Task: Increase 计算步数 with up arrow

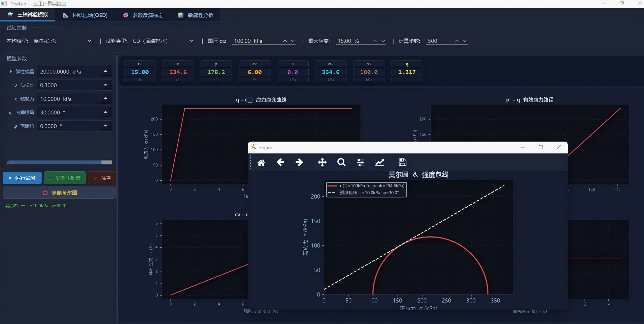Action: 456,41
